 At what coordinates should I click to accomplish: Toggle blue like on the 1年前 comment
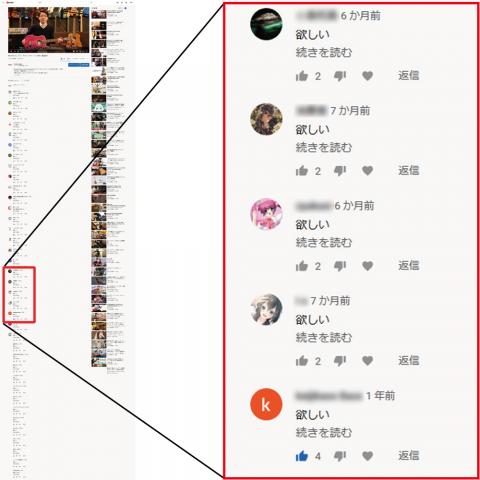[x=302, y=456]
